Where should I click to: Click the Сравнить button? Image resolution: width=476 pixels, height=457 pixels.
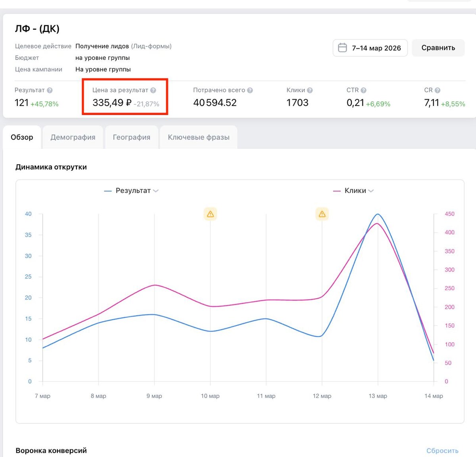click(438, 48)
